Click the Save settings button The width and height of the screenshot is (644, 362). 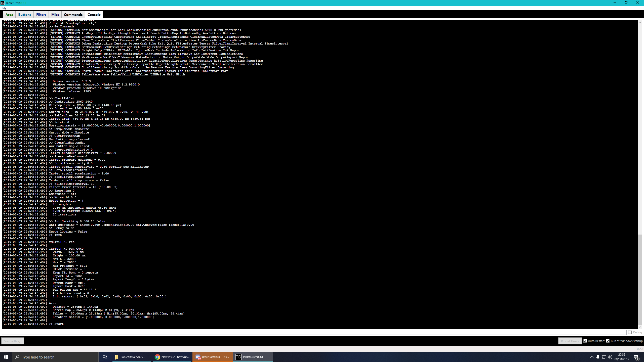click(12, 341)
